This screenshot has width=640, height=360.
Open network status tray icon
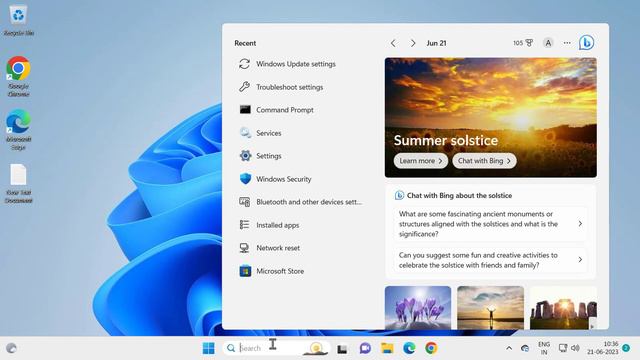tap(563, 348)
